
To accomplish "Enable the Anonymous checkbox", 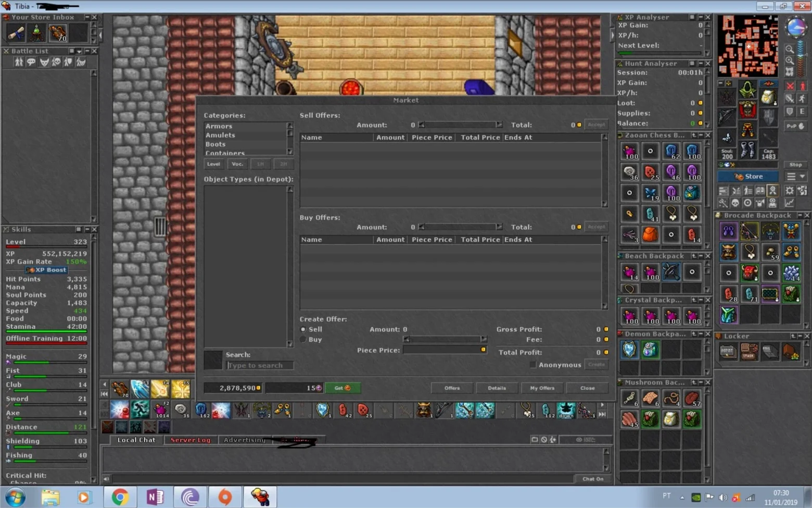I will (x=533, y=365).
